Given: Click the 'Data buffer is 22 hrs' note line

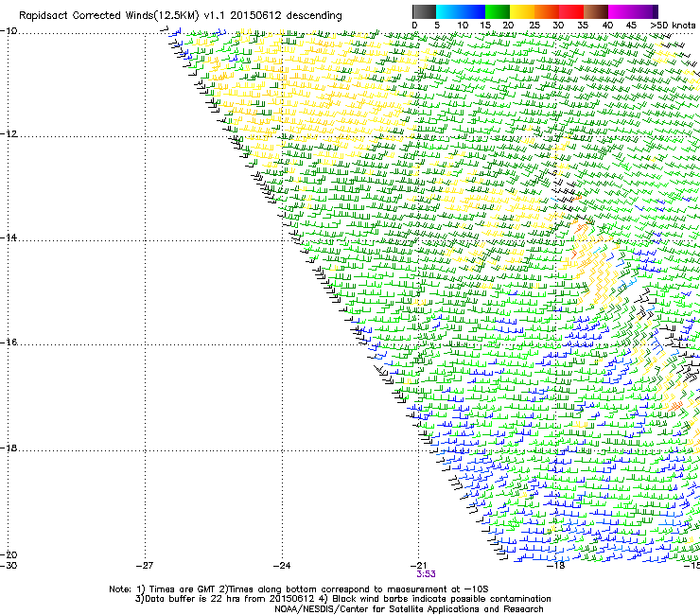Looking at the screenshot, I should pyautogui.click(x=342, y=599).
